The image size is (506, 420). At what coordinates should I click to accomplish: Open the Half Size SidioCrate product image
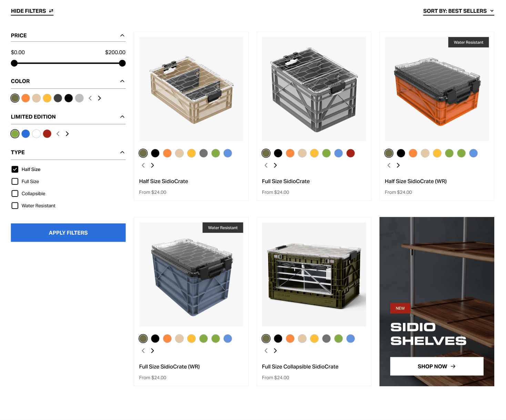point(191,89)
